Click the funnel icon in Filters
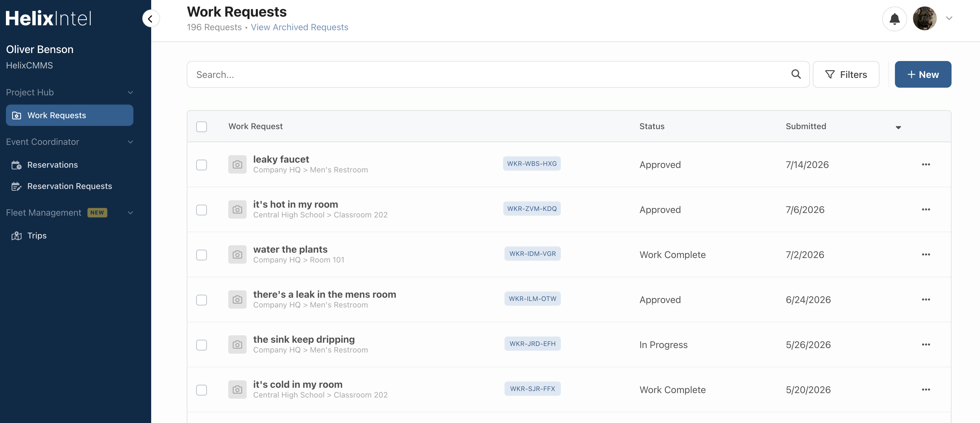The width and height of the screenshot is (980, 423). [830, 74]
